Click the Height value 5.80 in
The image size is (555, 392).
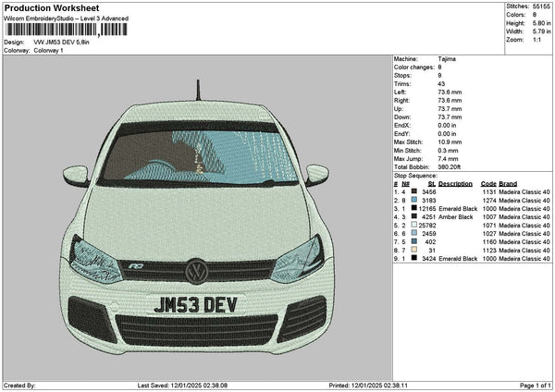point(541,23)
